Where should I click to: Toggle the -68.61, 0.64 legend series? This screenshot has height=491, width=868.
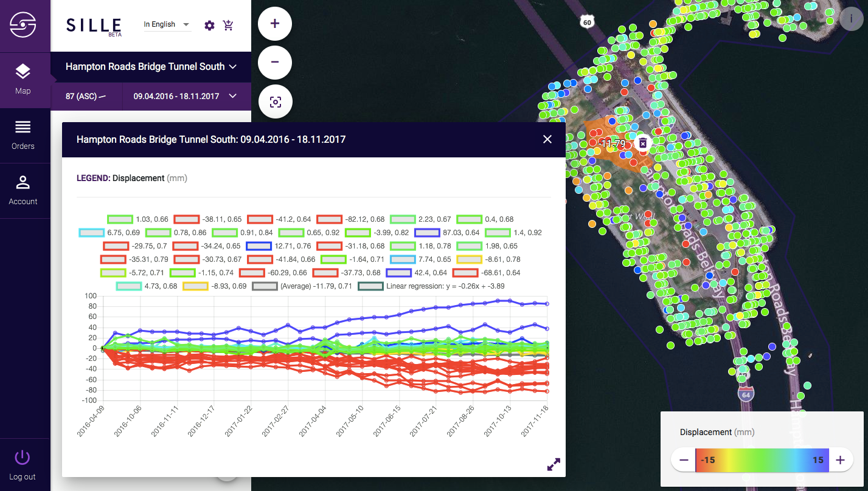tap(487, 273)
